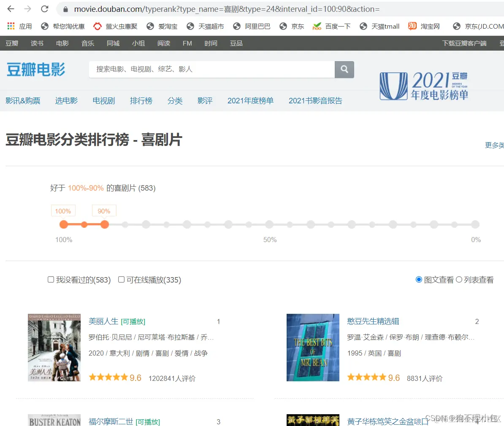The height and width of the screenshot is (426, 504).
Task: Click the movie search input field
Action: pyautogui.click(x=212, y=70)
